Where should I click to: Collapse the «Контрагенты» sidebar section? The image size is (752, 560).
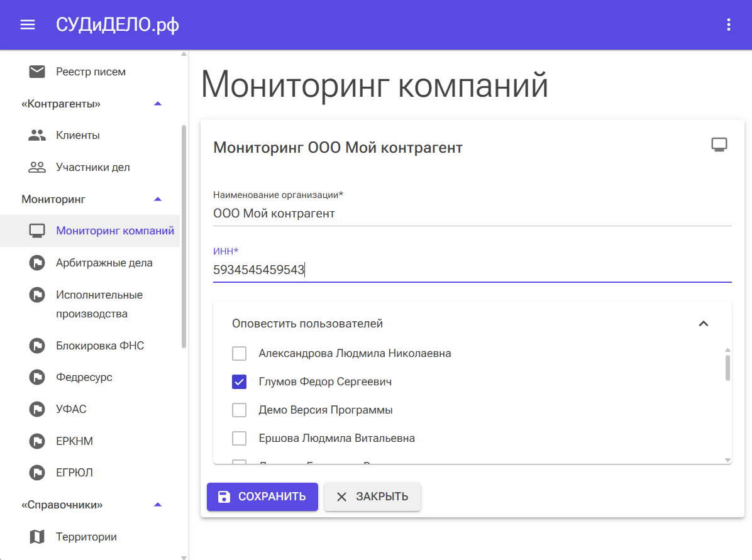(x=158, y=103)
